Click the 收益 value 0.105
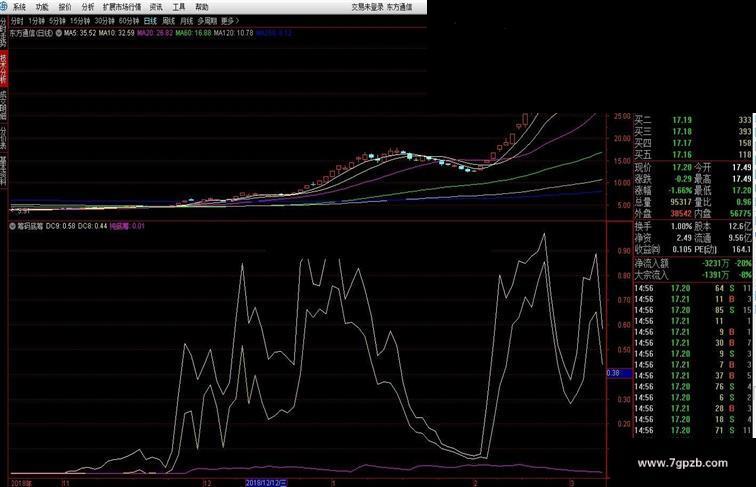 [682, 249]
